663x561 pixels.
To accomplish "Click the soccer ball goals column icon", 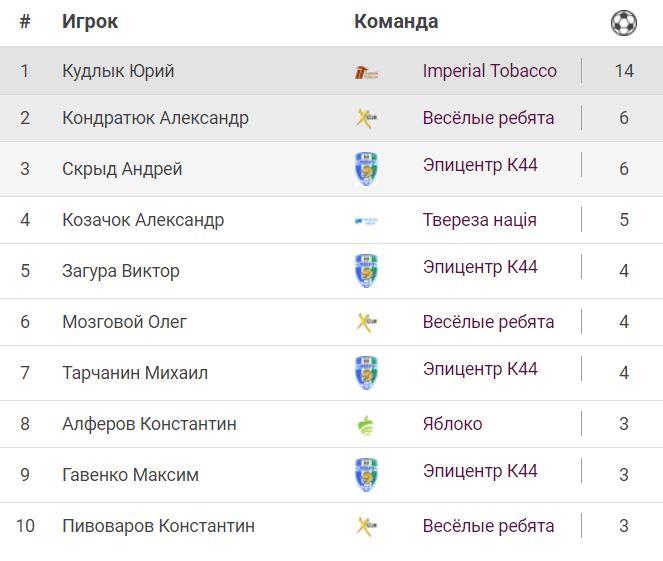I will coord(623,23).
